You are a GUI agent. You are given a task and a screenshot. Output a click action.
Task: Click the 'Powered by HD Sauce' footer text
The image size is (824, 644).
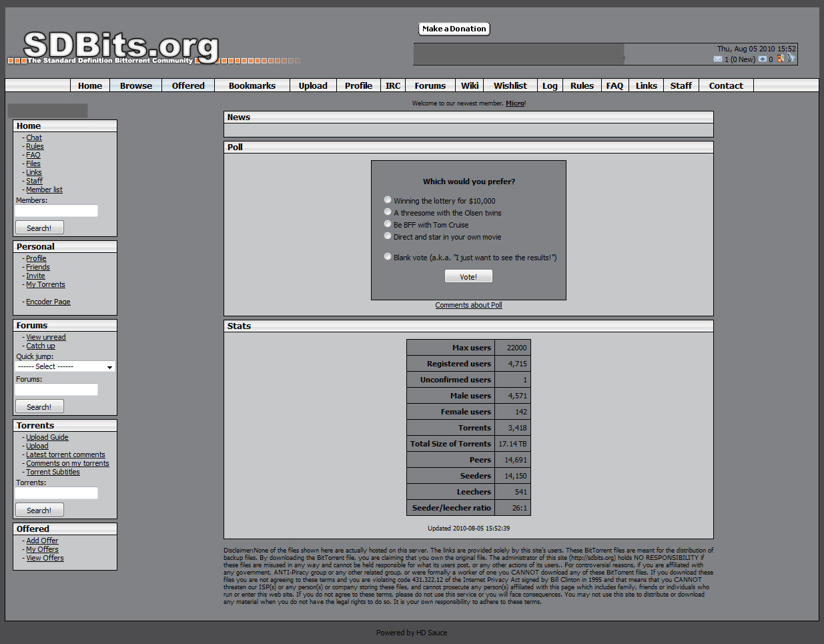point(412,633)
